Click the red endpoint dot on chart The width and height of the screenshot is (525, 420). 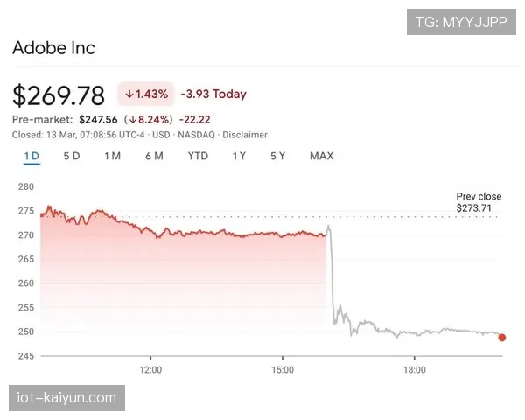(x=501, y=338)
